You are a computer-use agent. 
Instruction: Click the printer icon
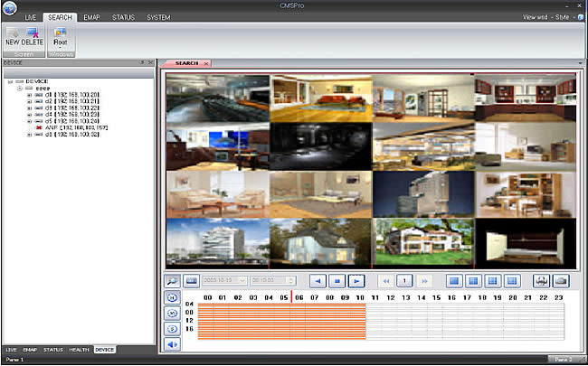click(541, 281)
